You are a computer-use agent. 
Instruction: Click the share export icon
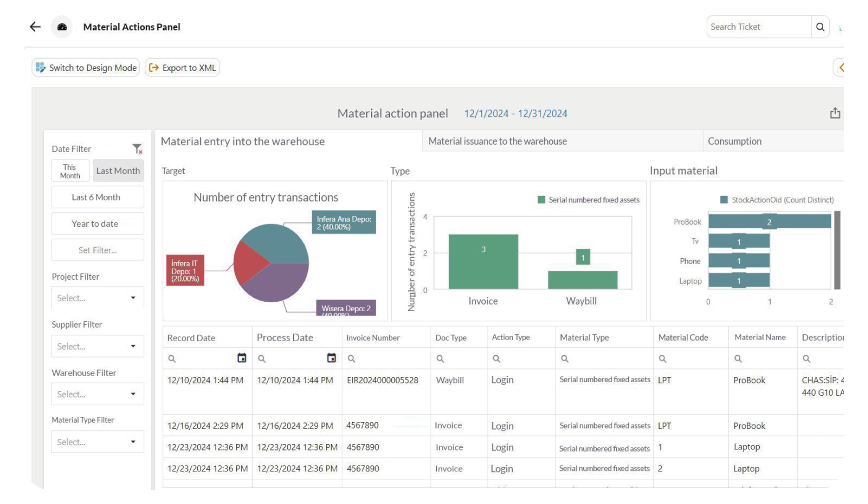coord(835,113)
